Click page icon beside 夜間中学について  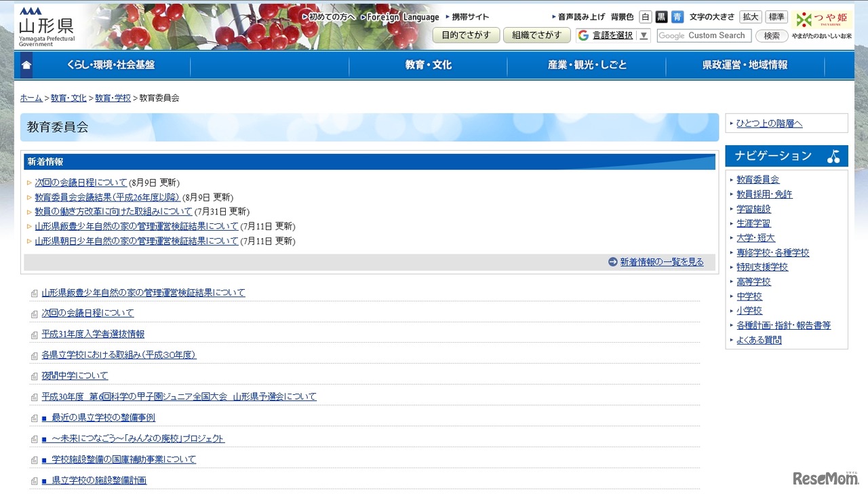pos(34,377)
